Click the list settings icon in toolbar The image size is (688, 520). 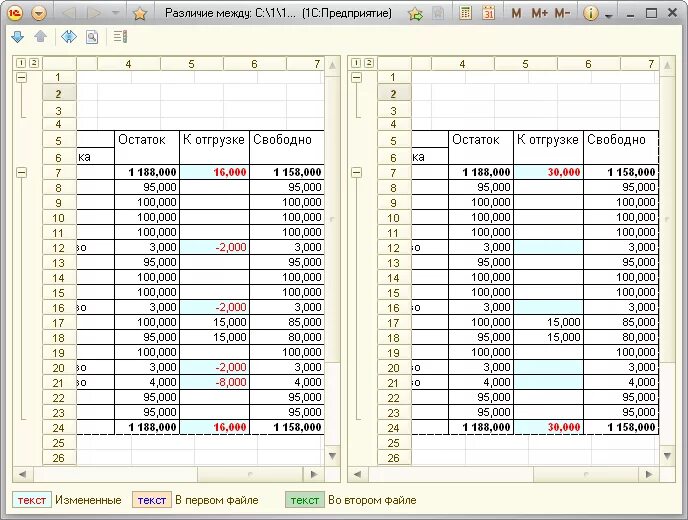120,37
